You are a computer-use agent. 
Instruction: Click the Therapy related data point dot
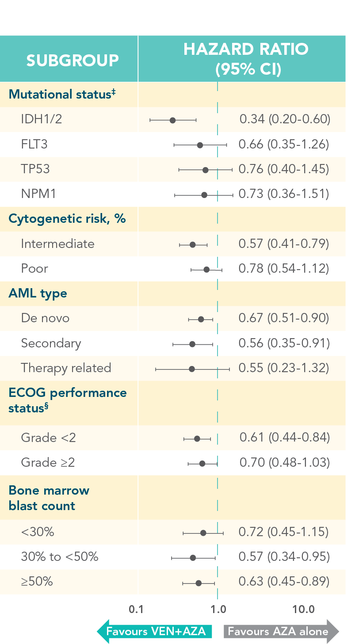[x=192, y=369]
